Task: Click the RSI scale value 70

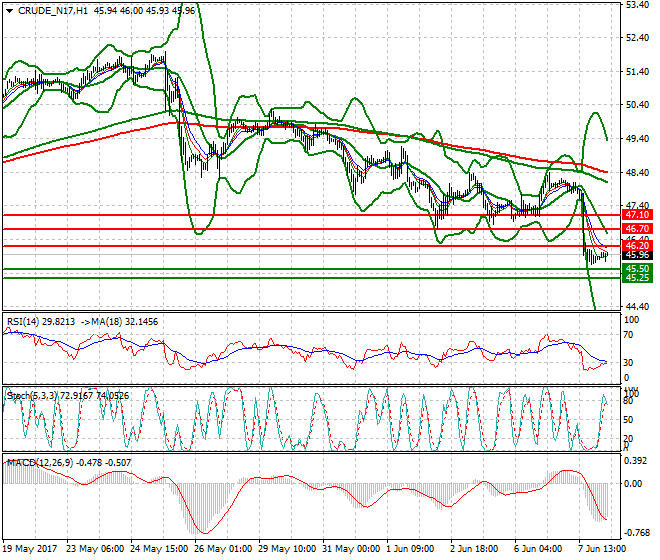Action: (629, 335)
